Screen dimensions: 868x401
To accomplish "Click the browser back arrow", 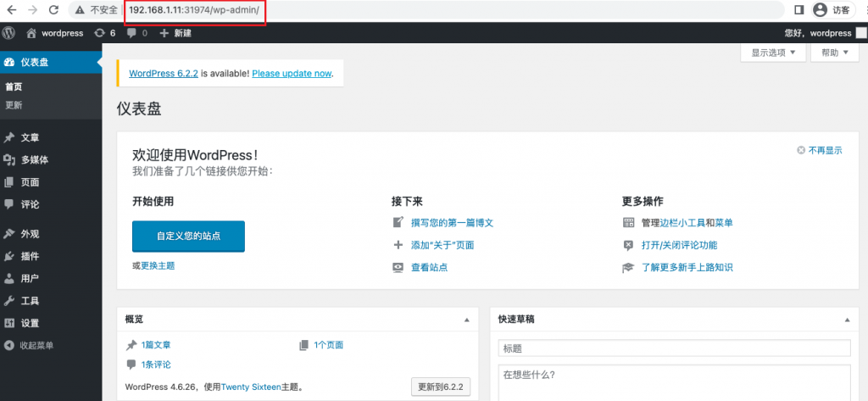I will point(12,9).
